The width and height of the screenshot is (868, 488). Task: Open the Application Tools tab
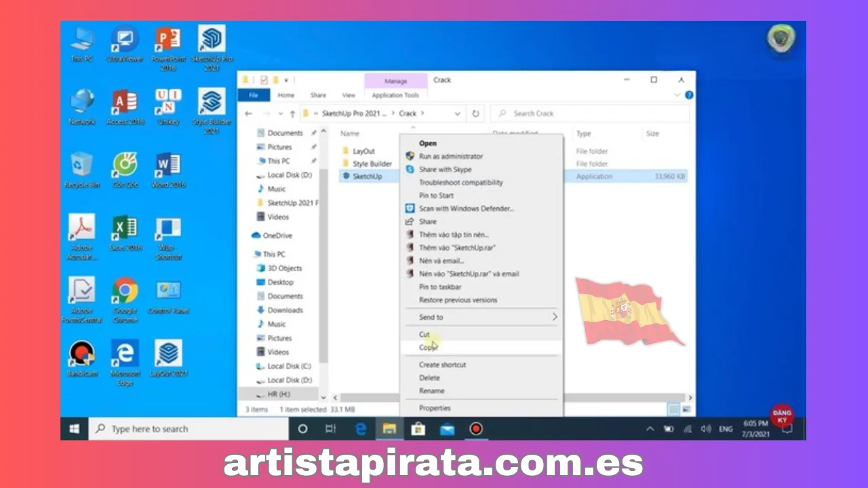pos(395,96)
